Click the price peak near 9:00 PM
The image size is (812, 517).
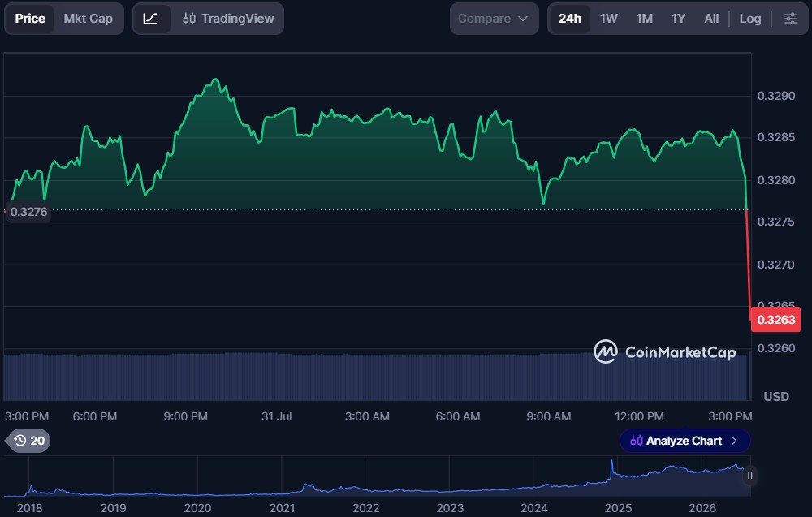point(215,80)
